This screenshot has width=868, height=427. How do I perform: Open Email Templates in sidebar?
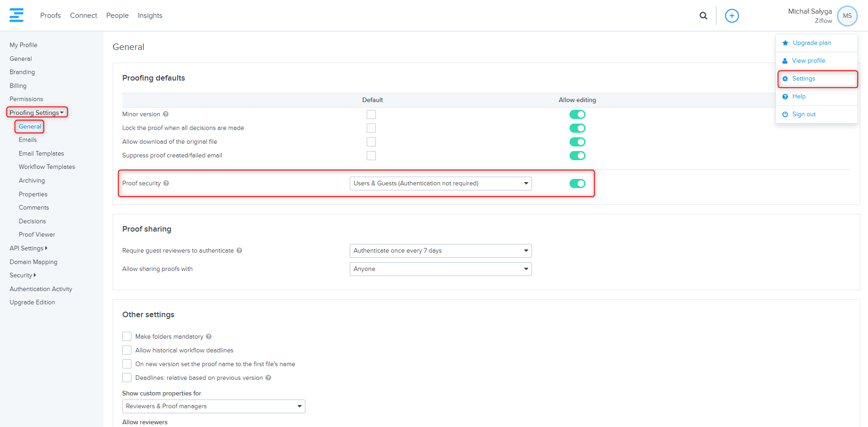(41, 153)
